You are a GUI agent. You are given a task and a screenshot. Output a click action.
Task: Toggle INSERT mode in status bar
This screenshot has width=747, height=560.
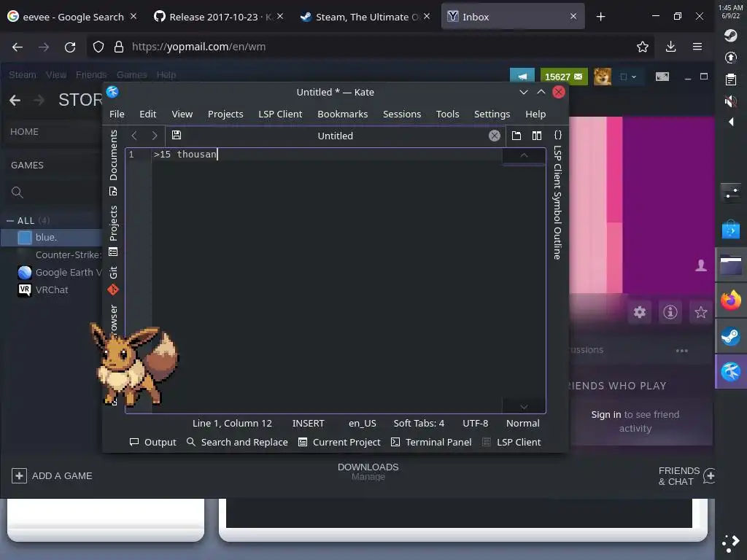pos(309,424)
